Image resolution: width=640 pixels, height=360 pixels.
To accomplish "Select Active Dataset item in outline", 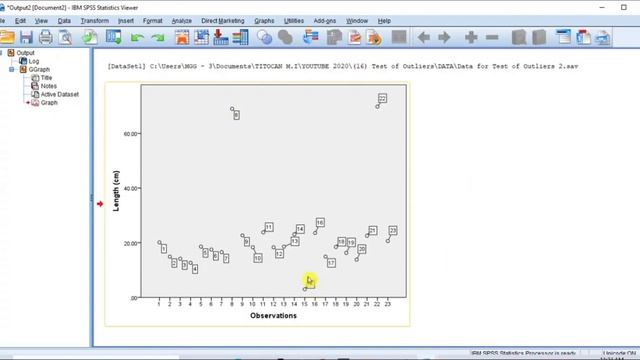I will [60, 94].
